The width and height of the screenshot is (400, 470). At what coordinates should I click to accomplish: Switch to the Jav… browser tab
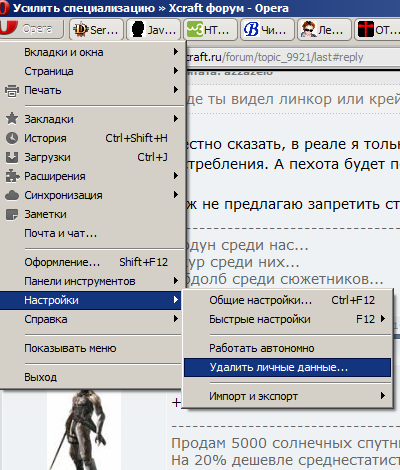tap(153, 30)
